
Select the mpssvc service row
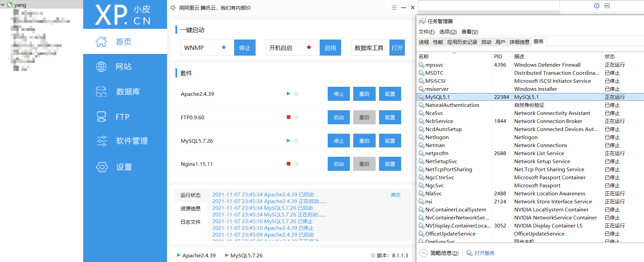coord(530,65)
